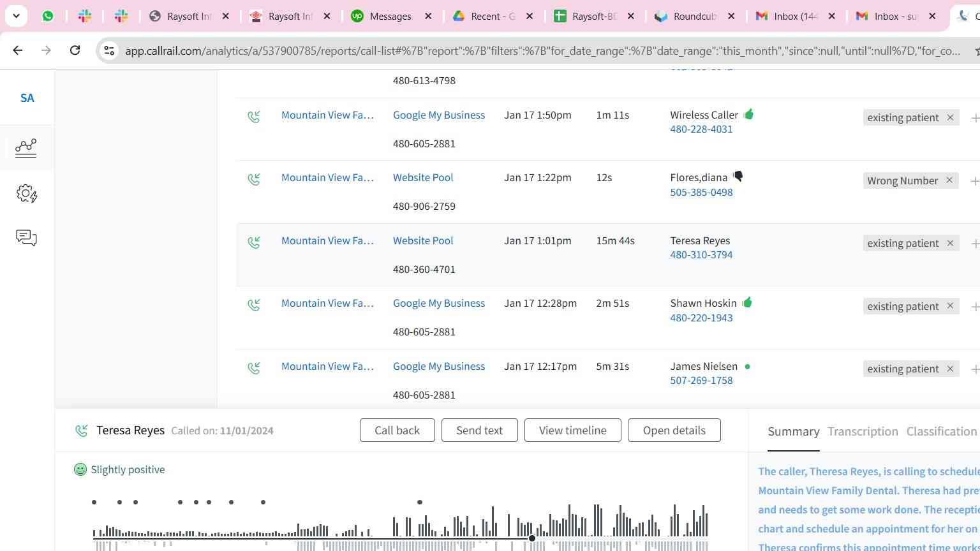Open the SA account avatar

[x=27, y=98]
